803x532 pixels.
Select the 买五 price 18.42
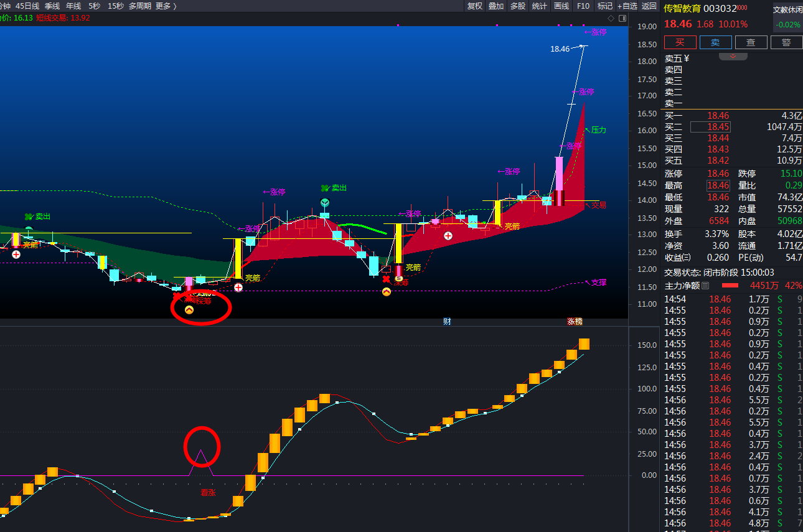(x=718, y=161)
